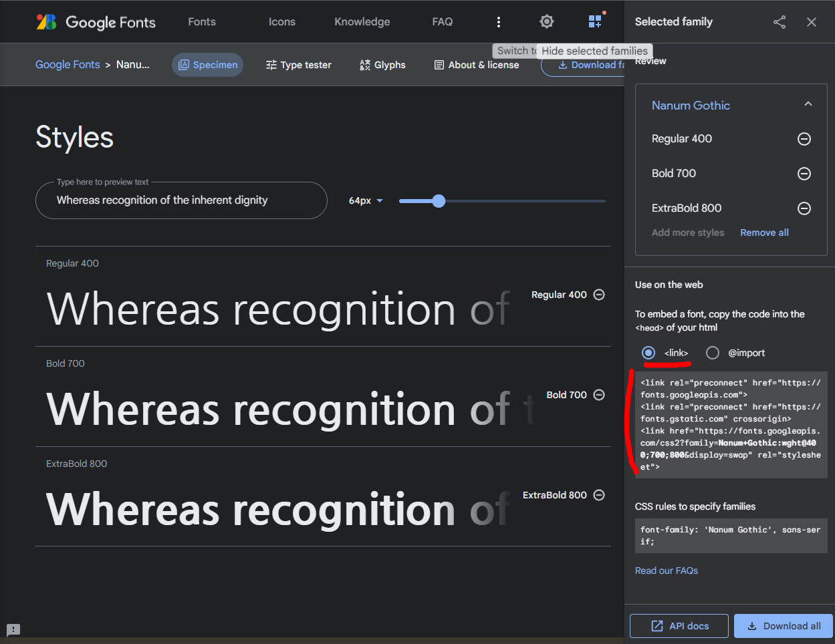Click Remove all styles link
This screenshot has width=835, height=644.
[764, 232]
